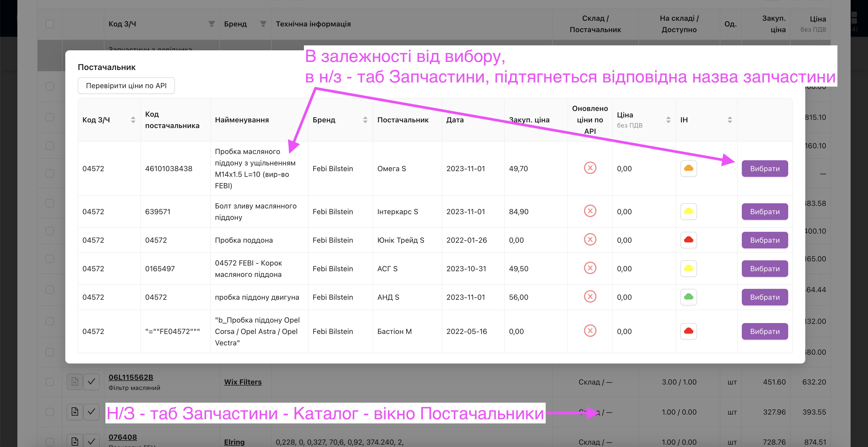This screenshot has height=447, width=868.
Task: Click red X API status in Бастіон М row
Action: pyautogui.click(x=590, y=331)
